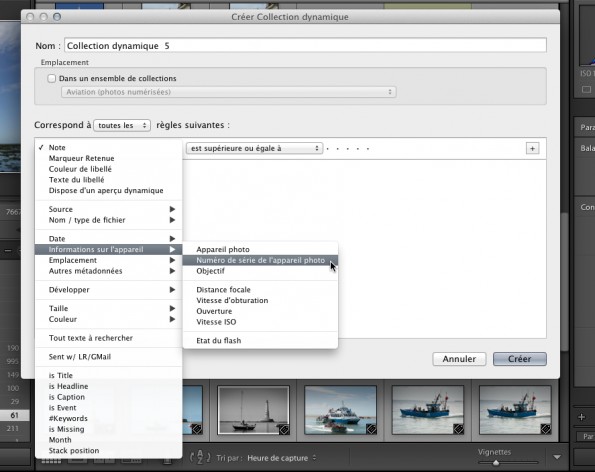Click badge icon on lighthouse sailboat thumbnail
Viewport: 595px width, 472px height.
[x=284, y=429]
